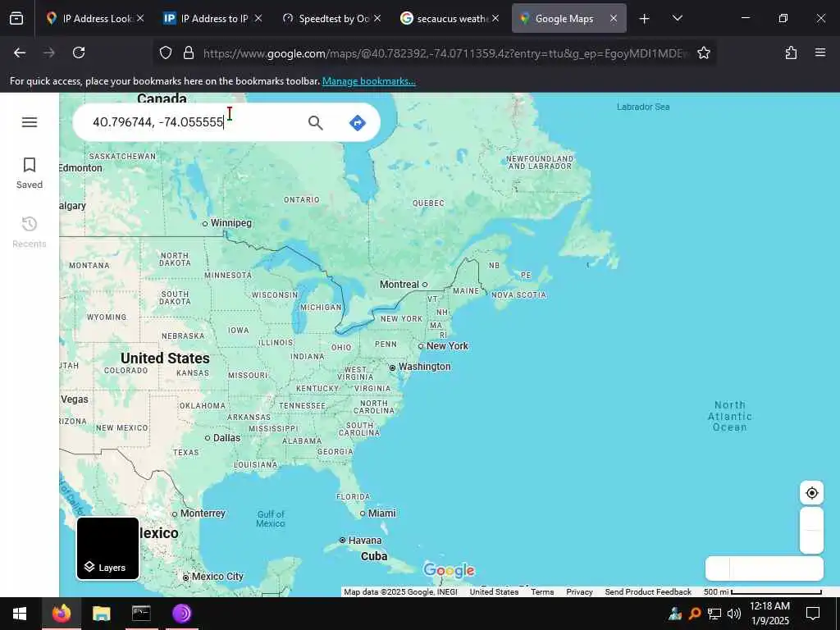Click United States link in map footer
Screen dimensions: 840x630
(x=494, y=592)
